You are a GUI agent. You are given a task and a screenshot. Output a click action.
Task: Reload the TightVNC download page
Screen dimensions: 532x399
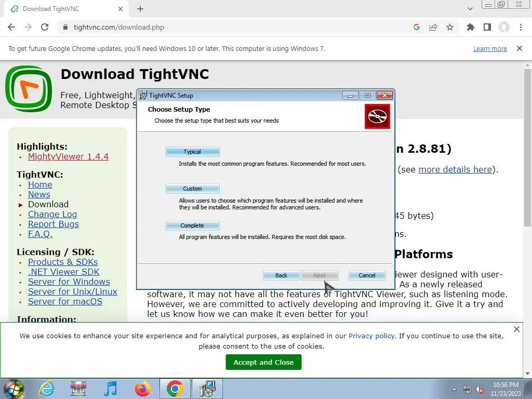pyautogui.click(x=45, y=27)
